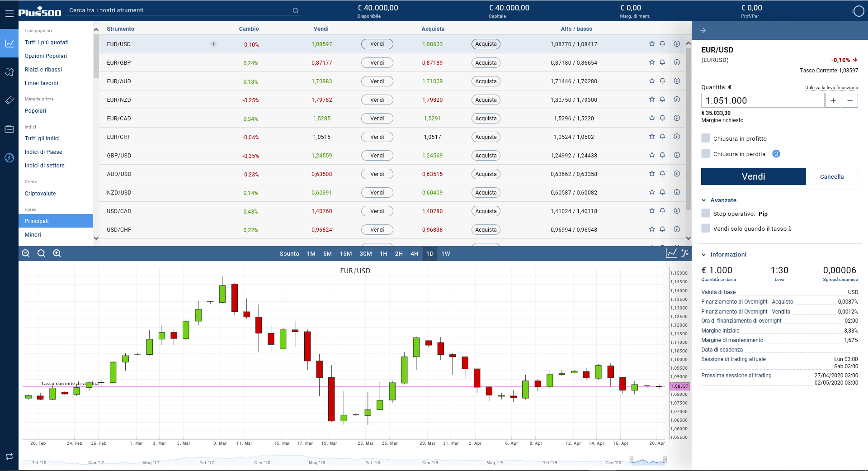Click the large Vendi order button
Image resolution: width=868 pixels, height=471 pixels.
753,176
